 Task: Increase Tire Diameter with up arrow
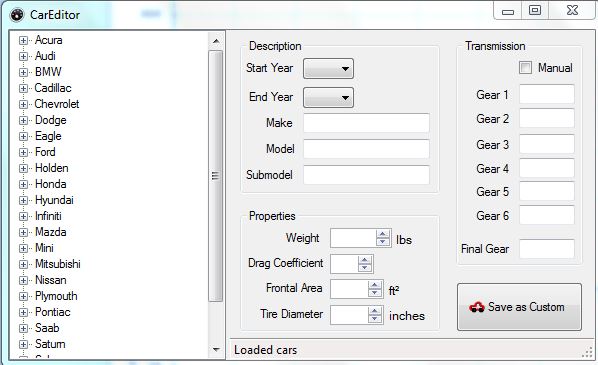point(375,311)
